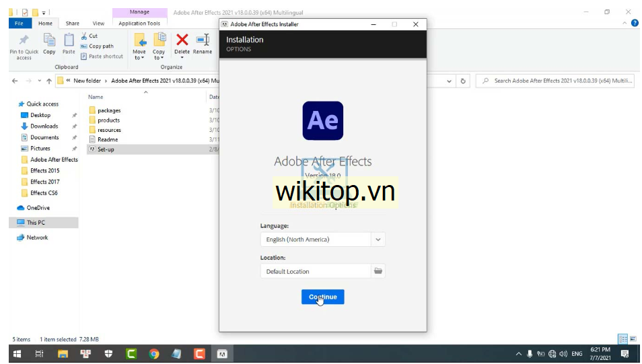Go back with the Explorer back arrow
Viewport: 642px width, 364px height.
click(x=15, y=81)
